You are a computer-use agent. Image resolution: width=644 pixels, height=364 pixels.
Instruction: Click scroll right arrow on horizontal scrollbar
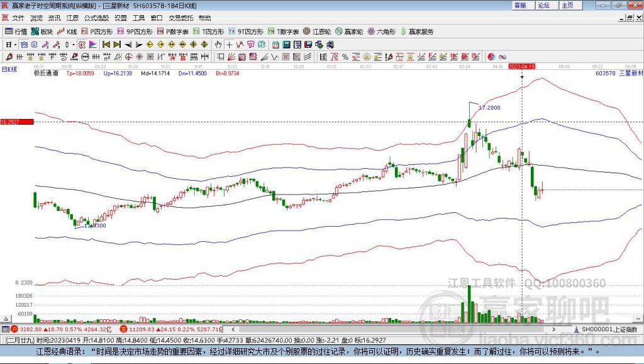click(553, 329)
